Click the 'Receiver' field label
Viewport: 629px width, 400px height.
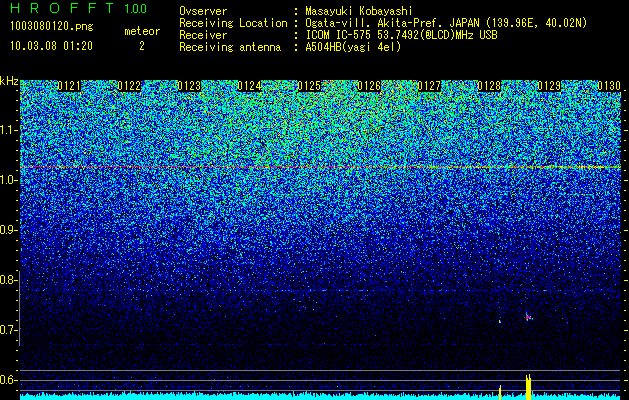(203, 35)
